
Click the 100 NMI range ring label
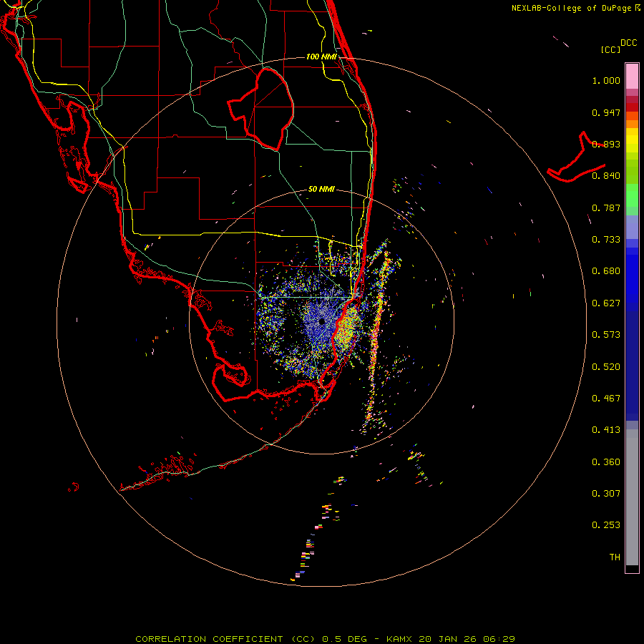pos(321,57)
